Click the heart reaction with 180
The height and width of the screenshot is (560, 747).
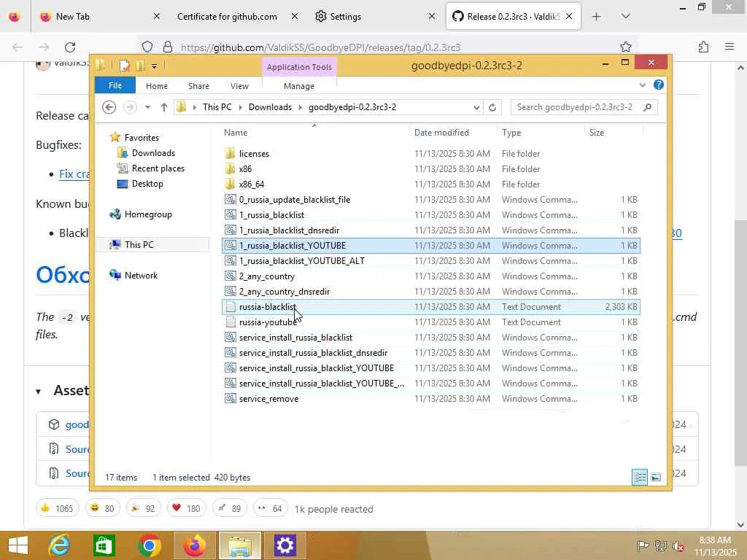click(186, 508)
